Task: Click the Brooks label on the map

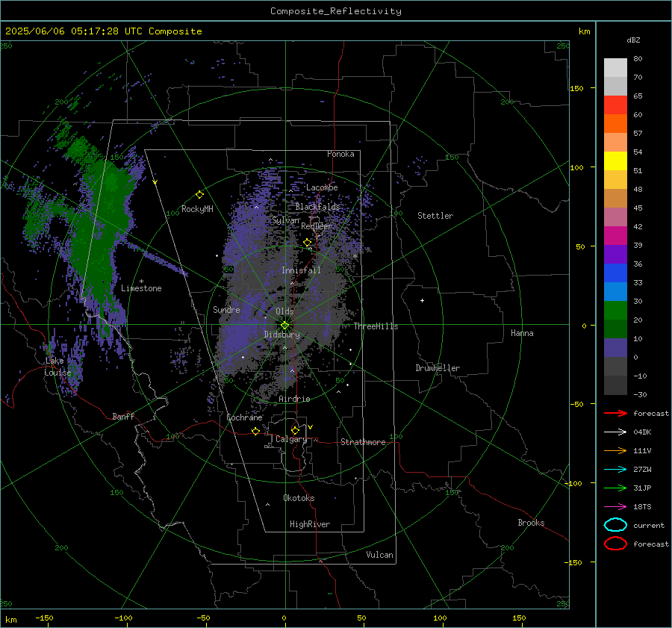Action: [531, 523]
